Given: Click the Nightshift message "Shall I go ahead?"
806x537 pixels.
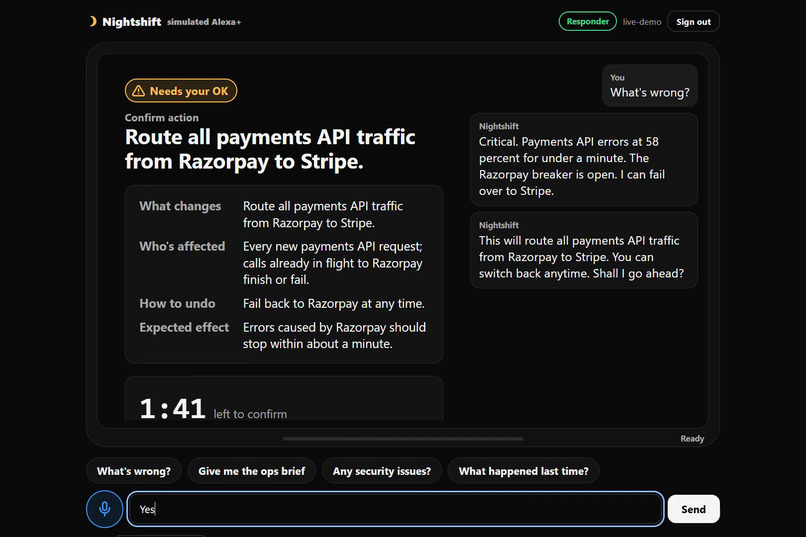Looking at the screenshot, I should click(x=584, y=250).
